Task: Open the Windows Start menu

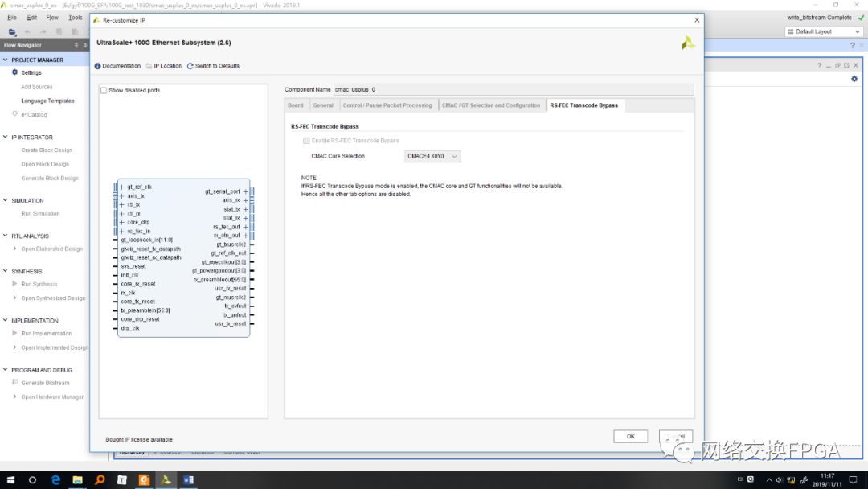Action: click(10, 479)
